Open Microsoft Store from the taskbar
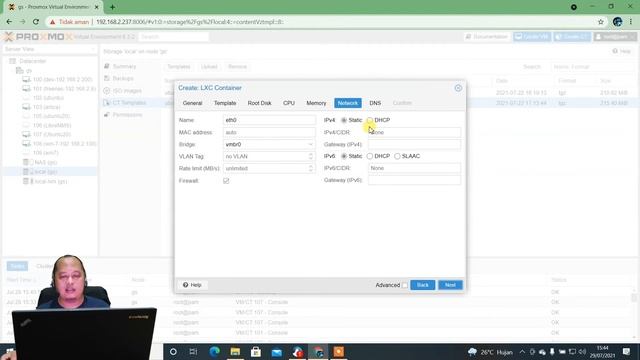The image size is (640, 360). 256,351
